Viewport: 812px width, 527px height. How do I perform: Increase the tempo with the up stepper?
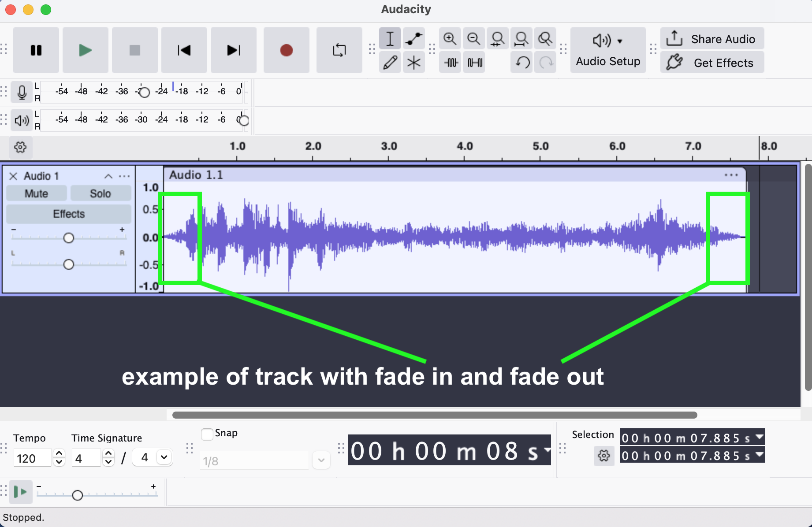pos(59,453)
